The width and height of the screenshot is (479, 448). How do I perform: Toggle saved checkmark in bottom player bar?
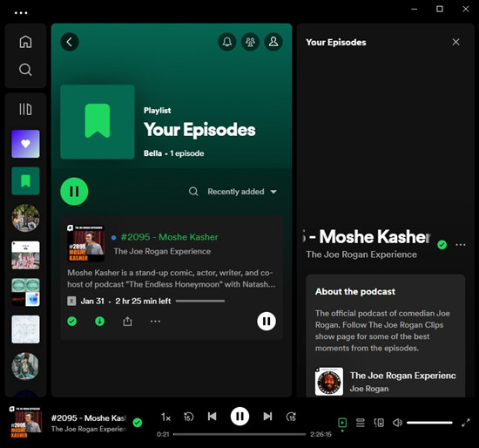[x=138, y=423]
